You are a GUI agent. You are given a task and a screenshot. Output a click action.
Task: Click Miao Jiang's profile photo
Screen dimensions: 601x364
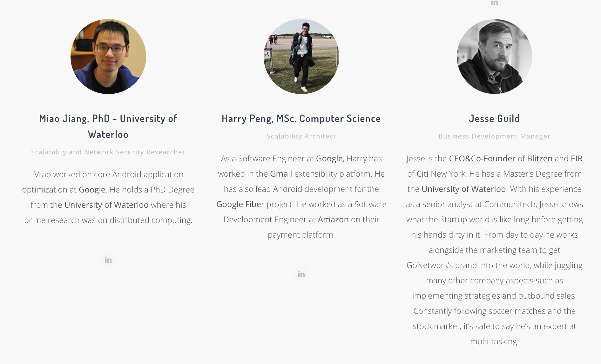click(x=108, y=57)
